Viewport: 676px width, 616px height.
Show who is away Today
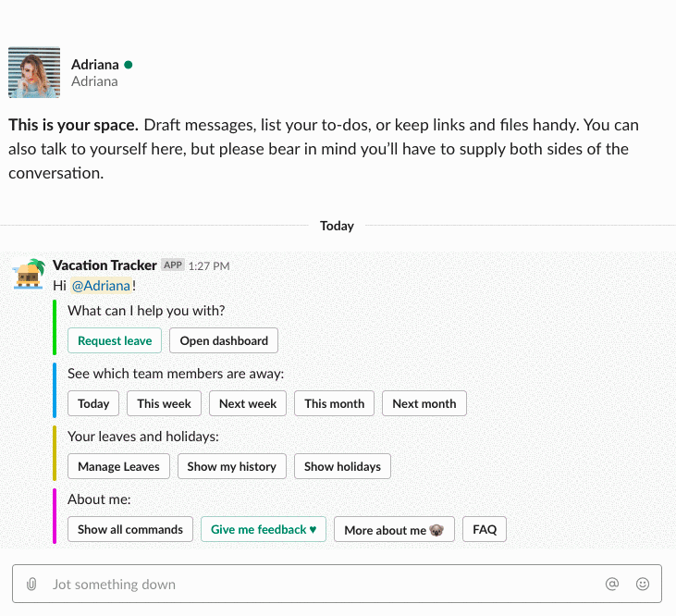[x=93, y=403]
